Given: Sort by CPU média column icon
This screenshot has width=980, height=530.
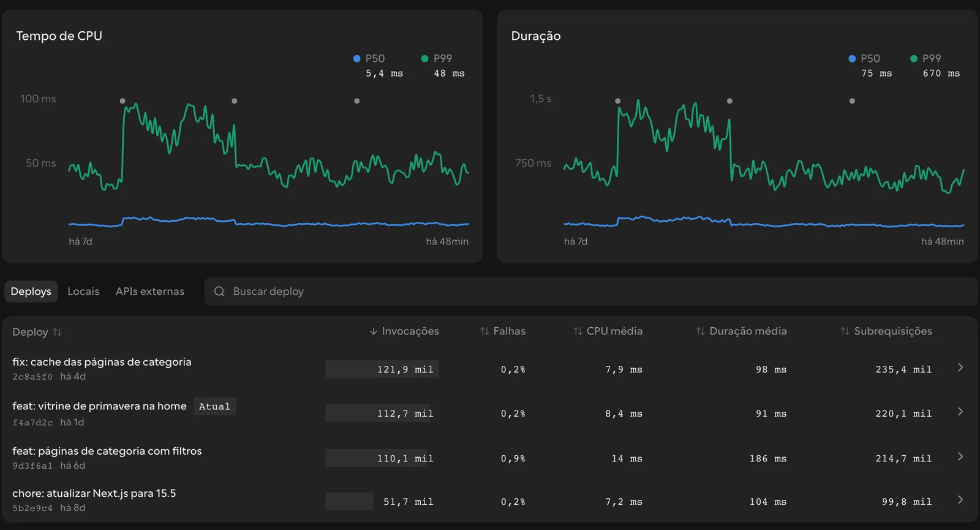Looking at the screenshot, I should click(578, 331).
